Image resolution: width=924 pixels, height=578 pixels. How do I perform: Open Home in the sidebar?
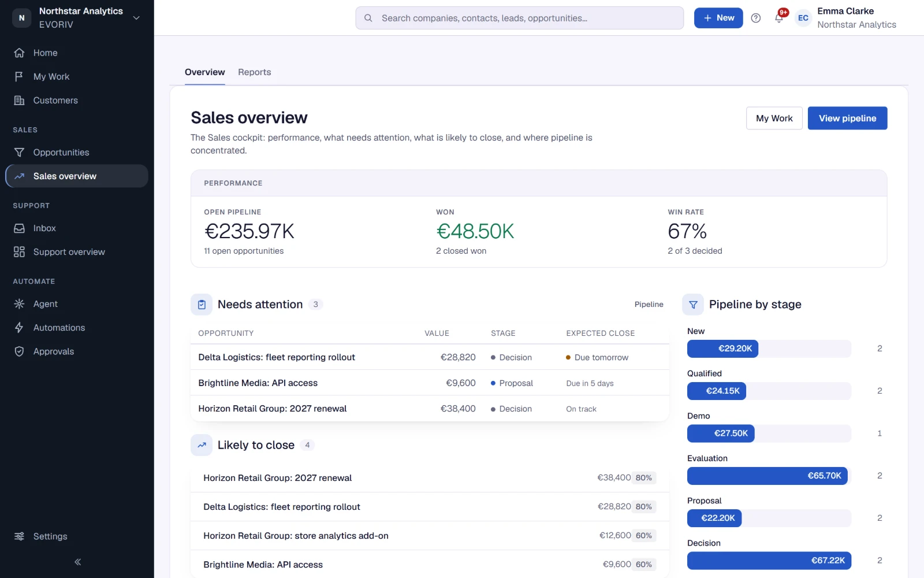pos(77,53)
